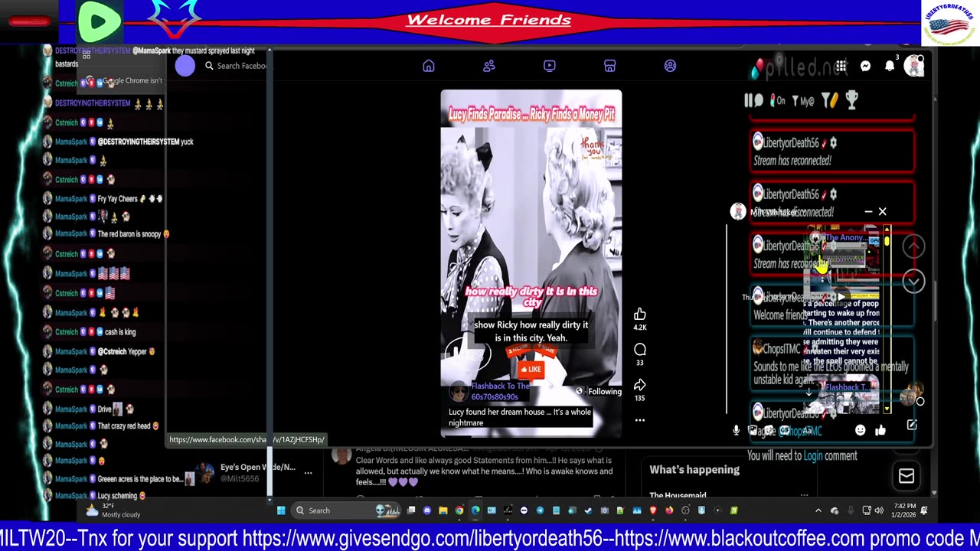Click chat message 'Fry Yay Cheers'
The width and height of the screenshot is (980, 551).
[x=118, y=199]
